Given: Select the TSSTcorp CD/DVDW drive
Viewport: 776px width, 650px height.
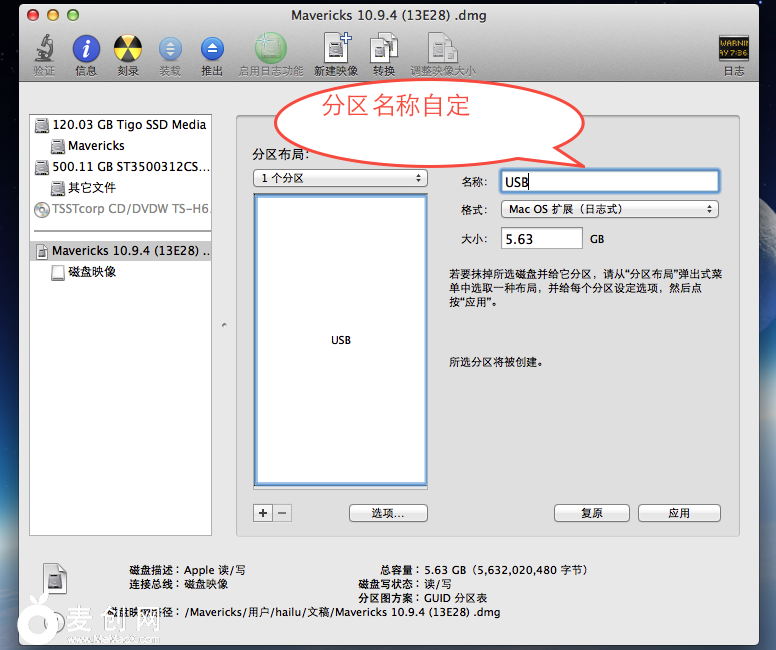Looking at the screenshot, I should point(121,209).
